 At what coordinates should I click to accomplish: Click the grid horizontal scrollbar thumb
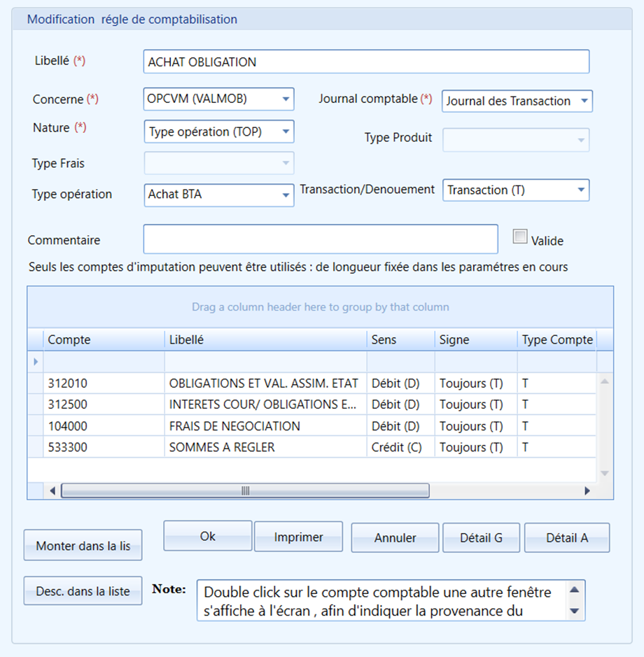pyautogui.click(x=245, y=490)
